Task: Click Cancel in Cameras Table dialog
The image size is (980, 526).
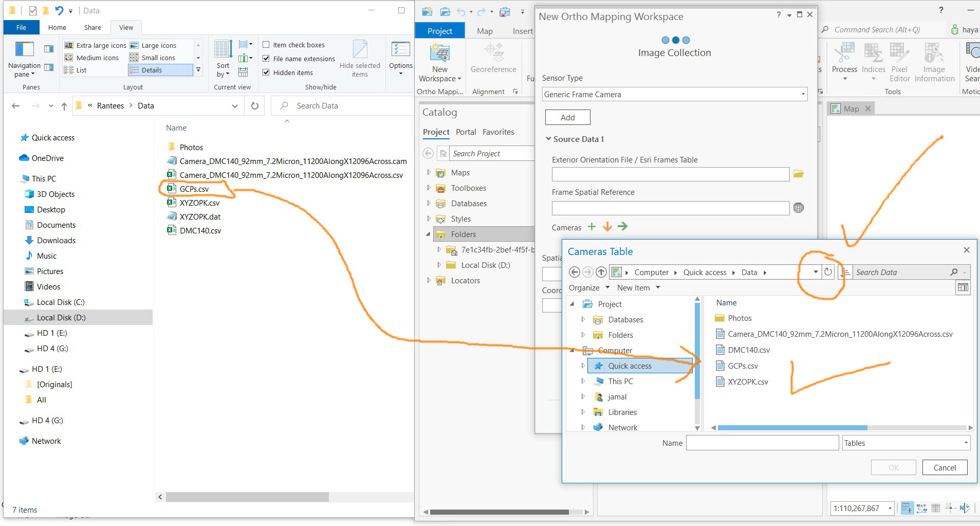Action: click(x=945, y=467)
